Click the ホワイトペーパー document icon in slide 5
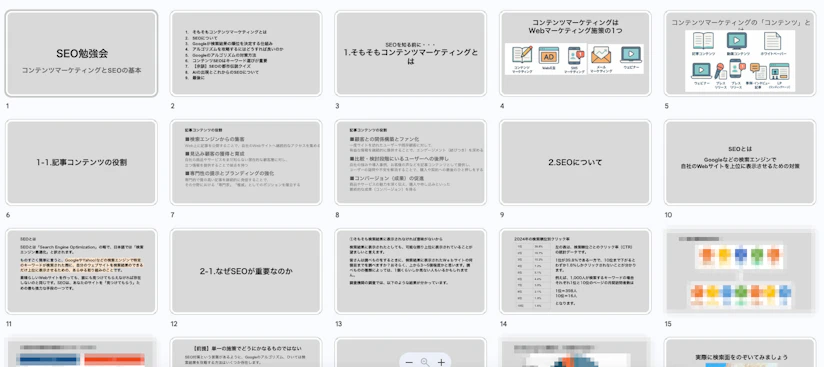The width and height of the screenshot is (824, 367). [771, 40]
